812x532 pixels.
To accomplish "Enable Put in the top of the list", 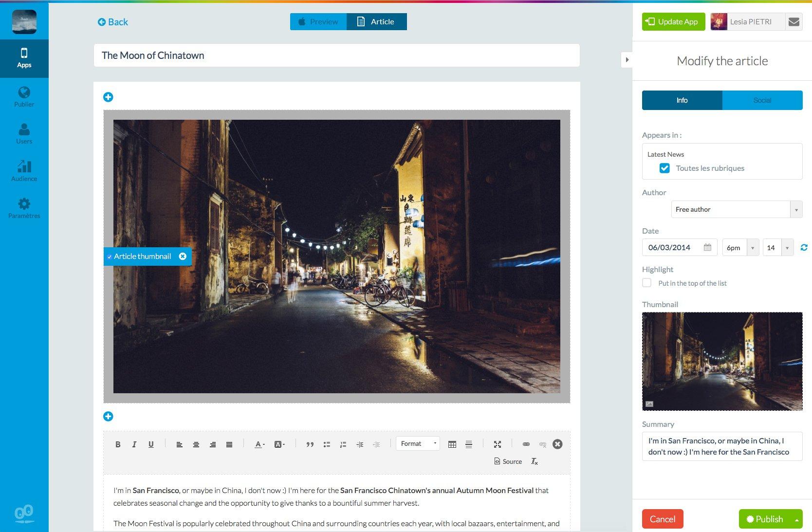I will [x=647, y=283].
